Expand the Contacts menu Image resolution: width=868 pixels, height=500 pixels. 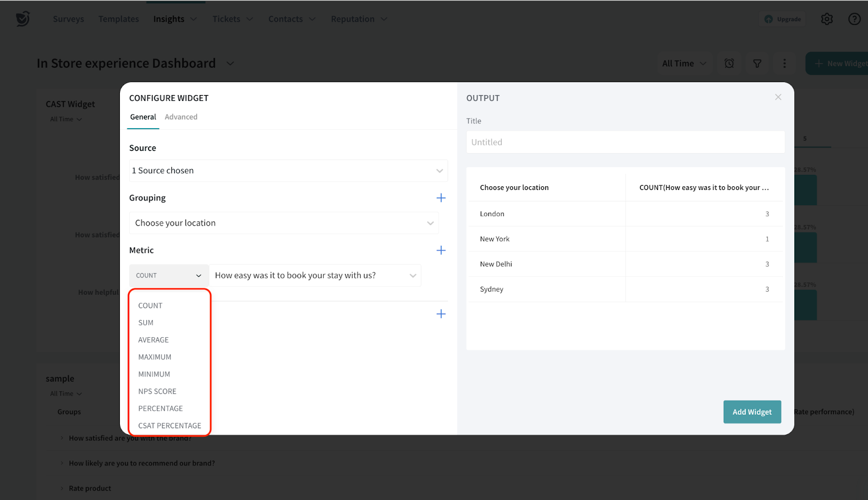coord(292,19)
